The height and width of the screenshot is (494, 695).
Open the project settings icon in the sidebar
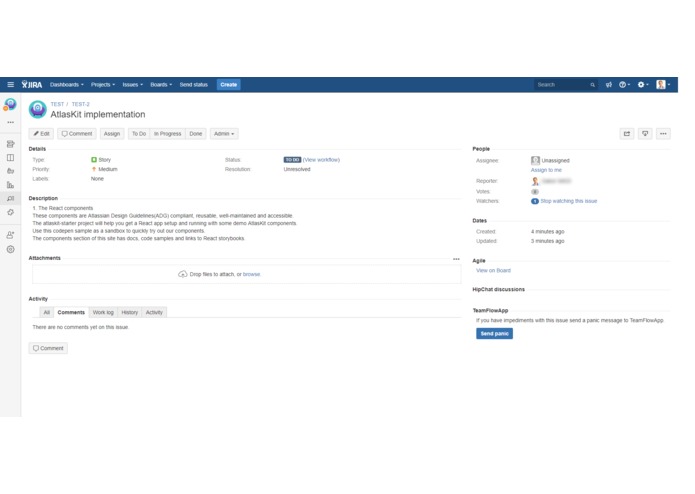click(11, 249)
